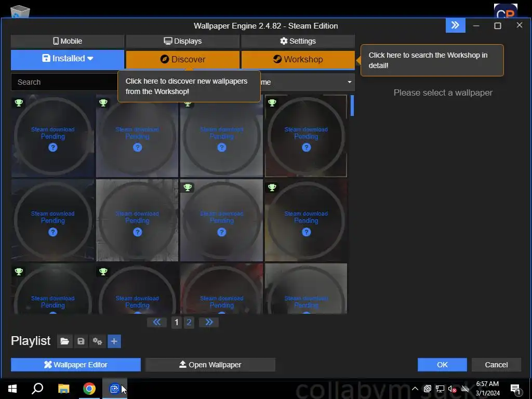Select fourth wallpaper thumbnail in top row
The width and height of the screenshot is (532, 399).
pos(305,136)
